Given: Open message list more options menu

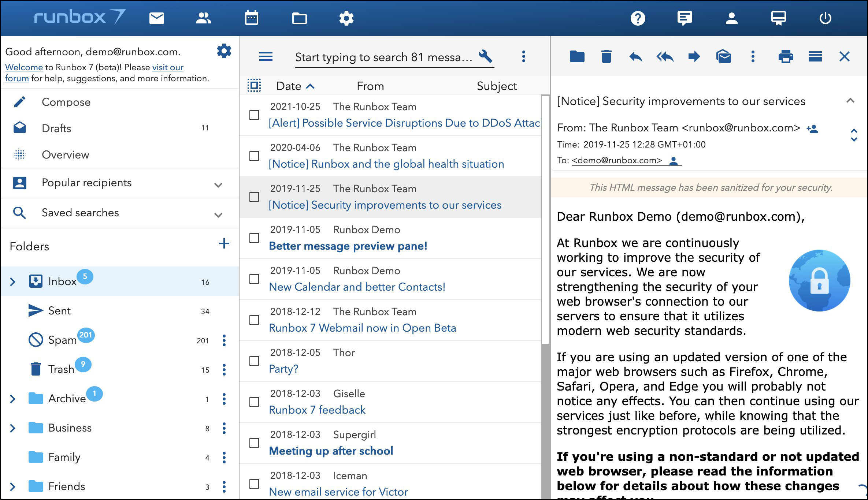Looking at the screenshot, I should [x=524, y=56].
